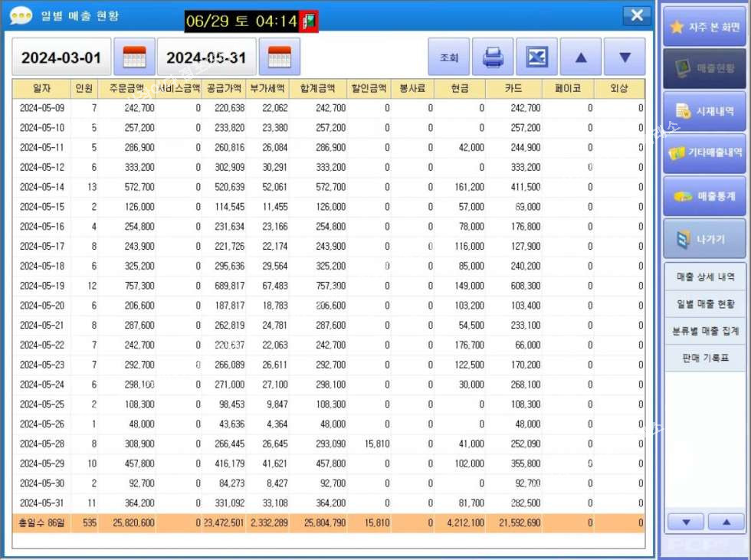Viewport: 751px width, 560px height.
Task: Open the start date calendar picker
Action: click(x=135, y=57)
